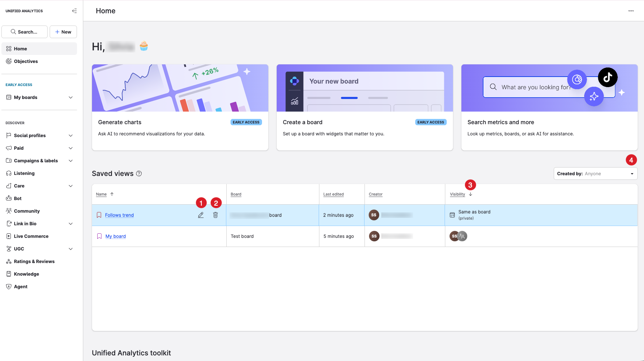Sort saved views by Last edited column
This screenshot has width=644, height=361.
click(333, 194)
